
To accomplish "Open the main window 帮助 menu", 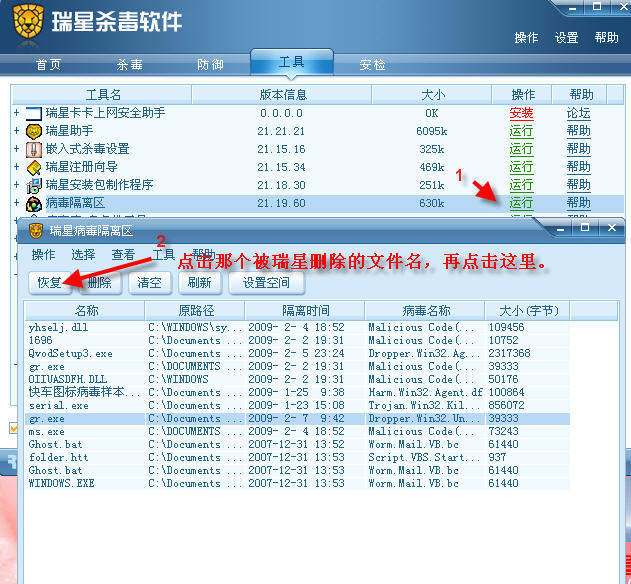I will click(x=606, y=37).
